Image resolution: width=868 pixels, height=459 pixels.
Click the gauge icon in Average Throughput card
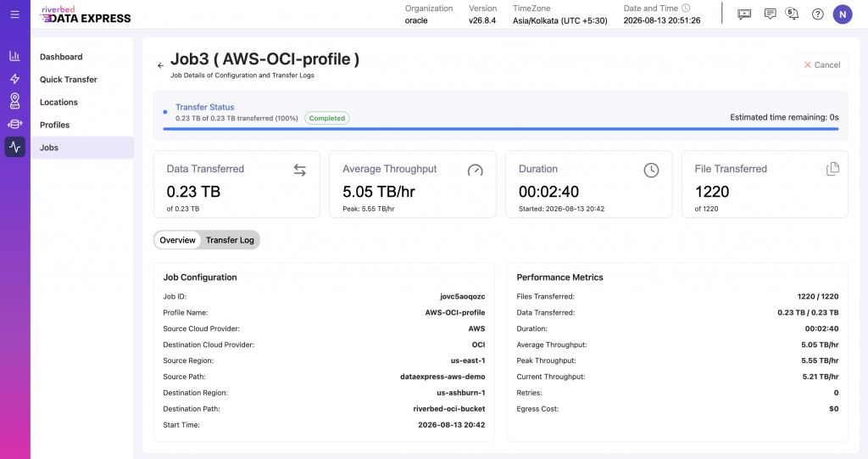tap(475, 171)
